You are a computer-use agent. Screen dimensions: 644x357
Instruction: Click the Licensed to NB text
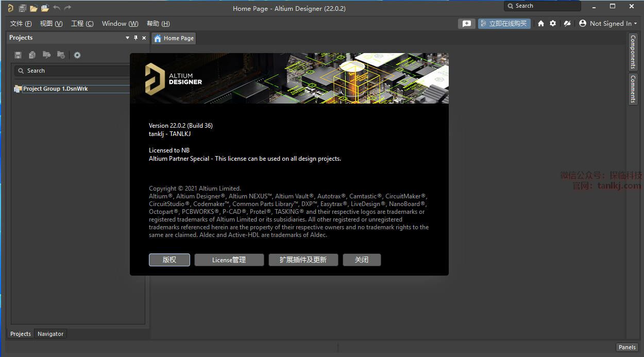coord(170,150)
